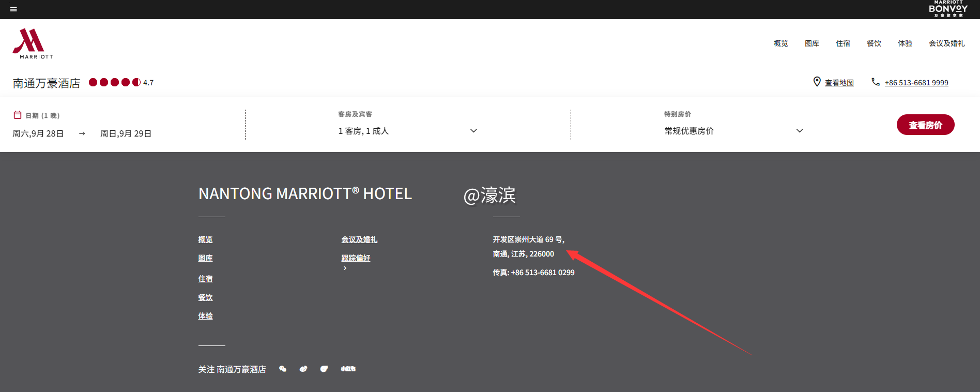Expand the 特别房价 dropdown chevron
The width and height of the screenshot is (980, 392).
point(800,131)
